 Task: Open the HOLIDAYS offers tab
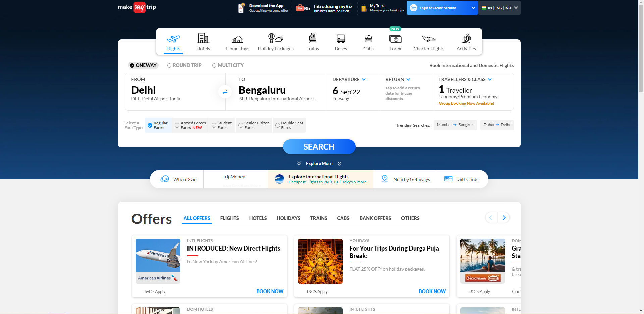(288, 218)
